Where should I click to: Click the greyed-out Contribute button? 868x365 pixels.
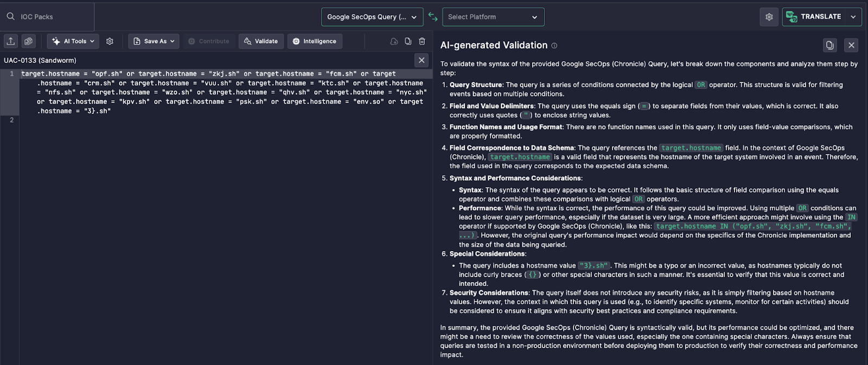pos(209,41)
